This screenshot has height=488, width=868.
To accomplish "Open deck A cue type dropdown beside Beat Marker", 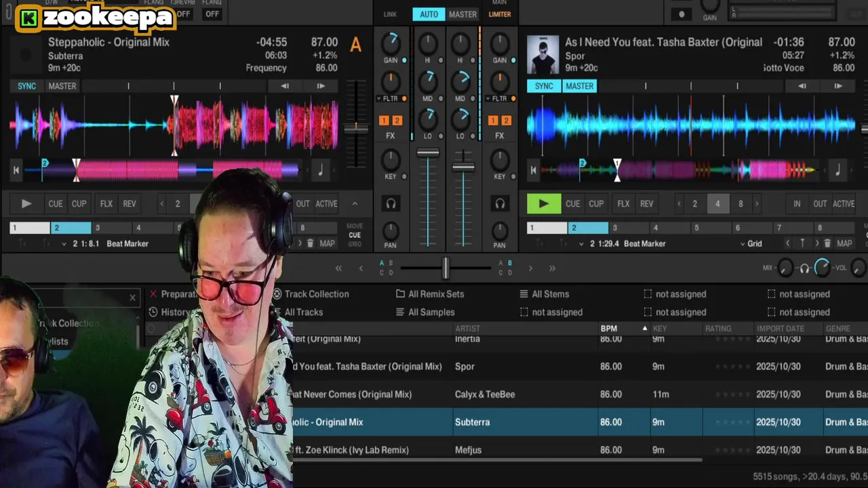I will [x=64, y=243].
